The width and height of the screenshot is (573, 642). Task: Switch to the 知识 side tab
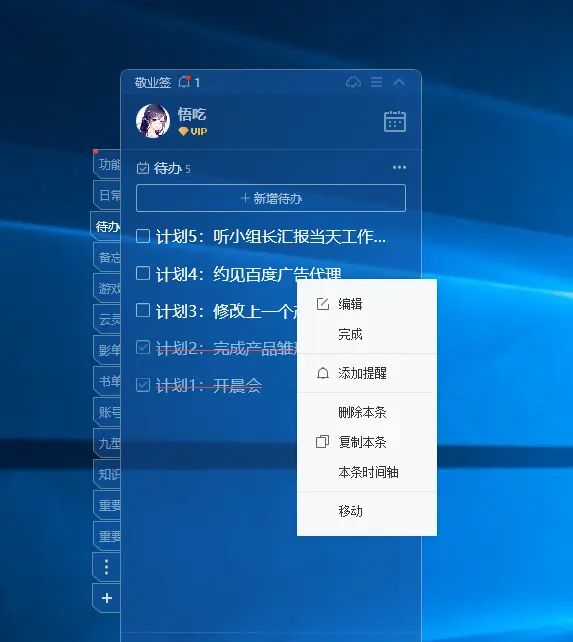(x=107, y=474)
